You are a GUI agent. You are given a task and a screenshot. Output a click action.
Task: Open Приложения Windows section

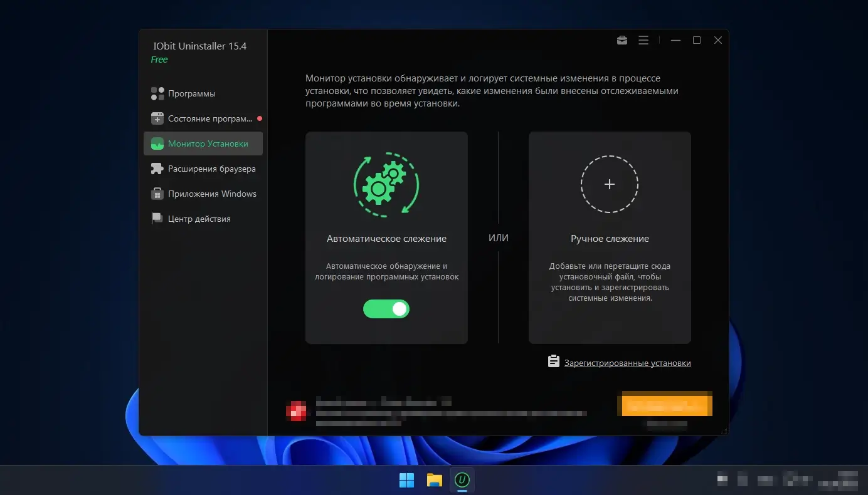[203, 194]
